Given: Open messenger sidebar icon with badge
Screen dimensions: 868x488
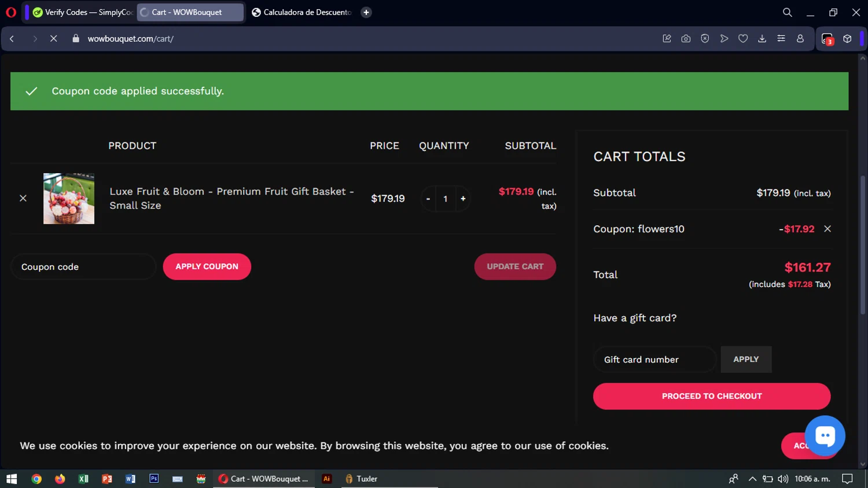Looking at the screenshot, I should click(x=827, y=39).
